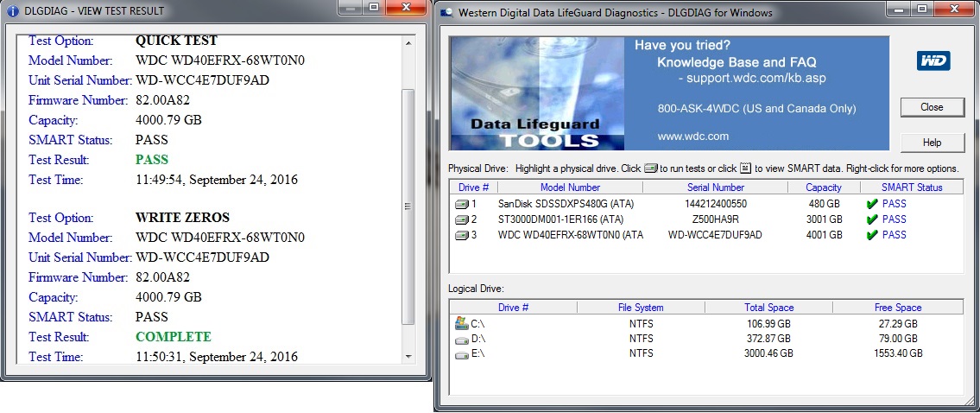
Task: Select physical drive 3 disk icon
Action: [462, 235]
